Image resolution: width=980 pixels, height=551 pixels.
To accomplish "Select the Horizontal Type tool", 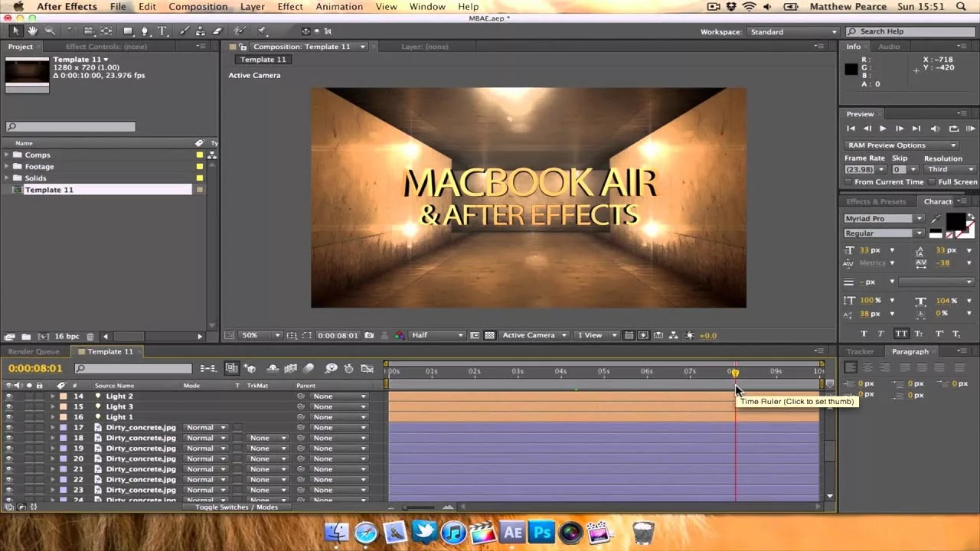I will point(162,31).
